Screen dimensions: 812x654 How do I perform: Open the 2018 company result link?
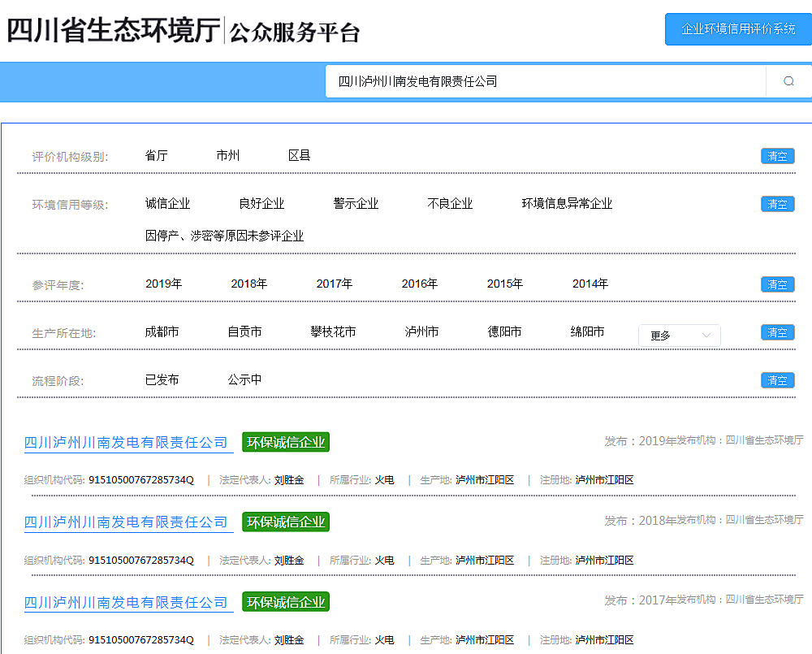[x=126, y=522]
